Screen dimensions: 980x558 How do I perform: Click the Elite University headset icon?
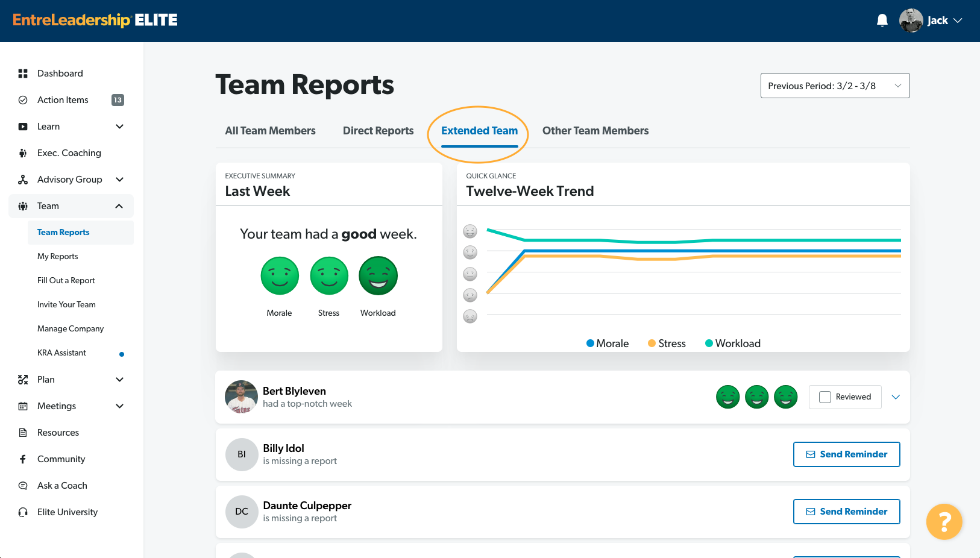(x=23, y=512)
